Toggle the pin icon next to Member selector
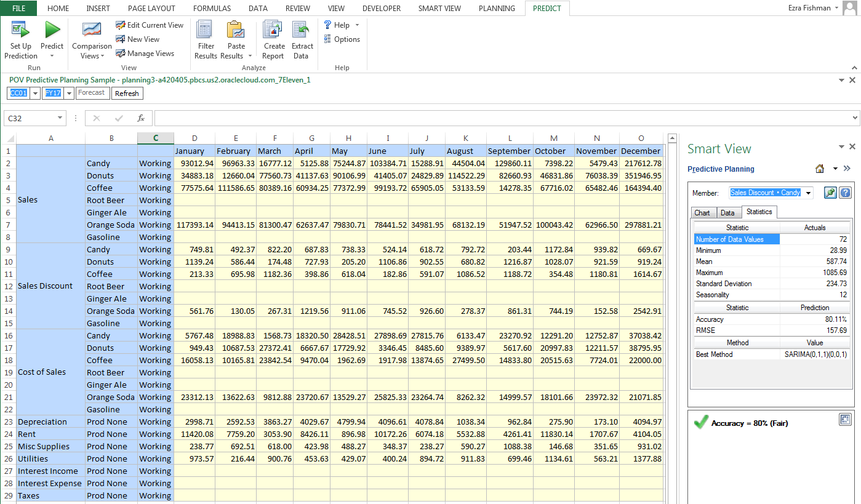861x504 pixels. (x=830, y=193)
